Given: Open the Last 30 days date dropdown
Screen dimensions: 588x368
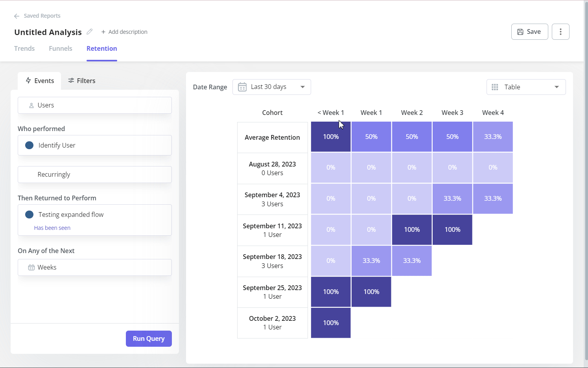Looking at the screenshot, I should [271, 87].
